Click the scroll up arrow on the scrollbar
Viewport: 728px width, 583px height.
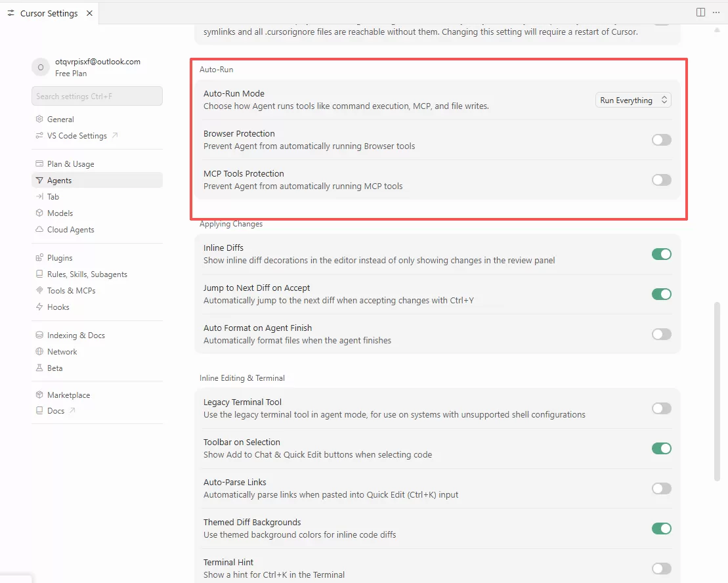(x=717, y=30)
